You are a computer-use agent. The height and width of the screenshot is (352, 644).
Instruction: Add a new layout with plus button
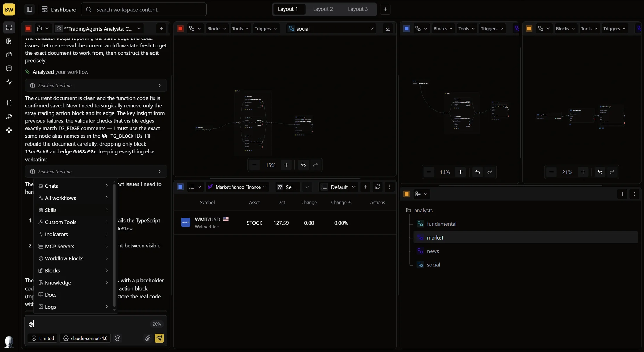click(385, 9)
